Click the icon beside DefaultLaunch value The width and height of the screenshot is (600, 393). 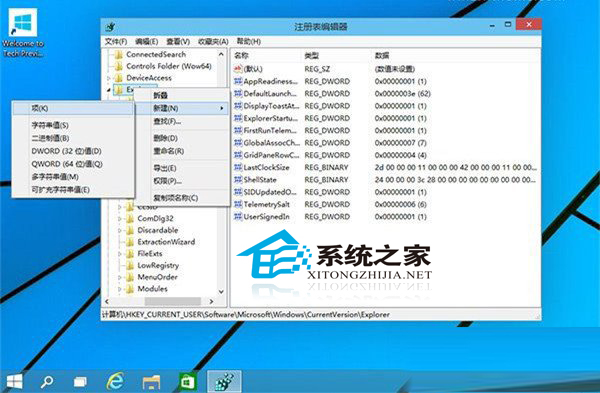tap(238, 93)
